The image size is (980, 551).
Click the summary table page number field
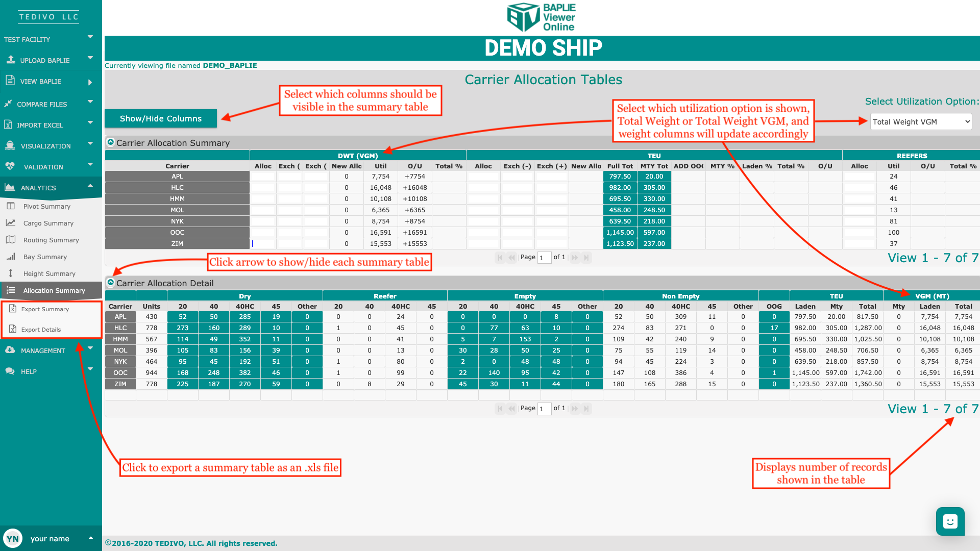[544, 258]
